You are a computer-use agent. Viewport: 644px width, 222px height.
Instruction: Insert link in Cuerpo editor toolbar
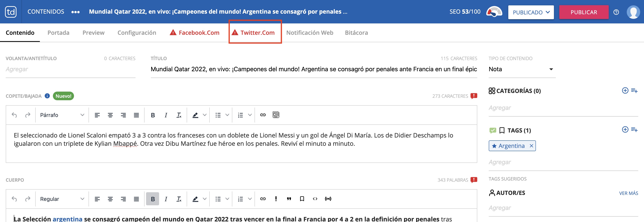coord(263,199)
